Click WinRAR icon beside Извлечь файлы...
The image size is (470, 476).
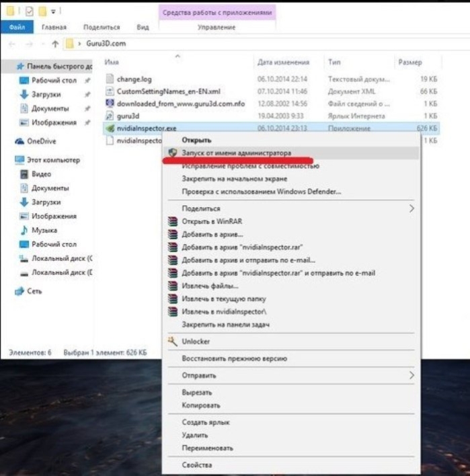173,286
